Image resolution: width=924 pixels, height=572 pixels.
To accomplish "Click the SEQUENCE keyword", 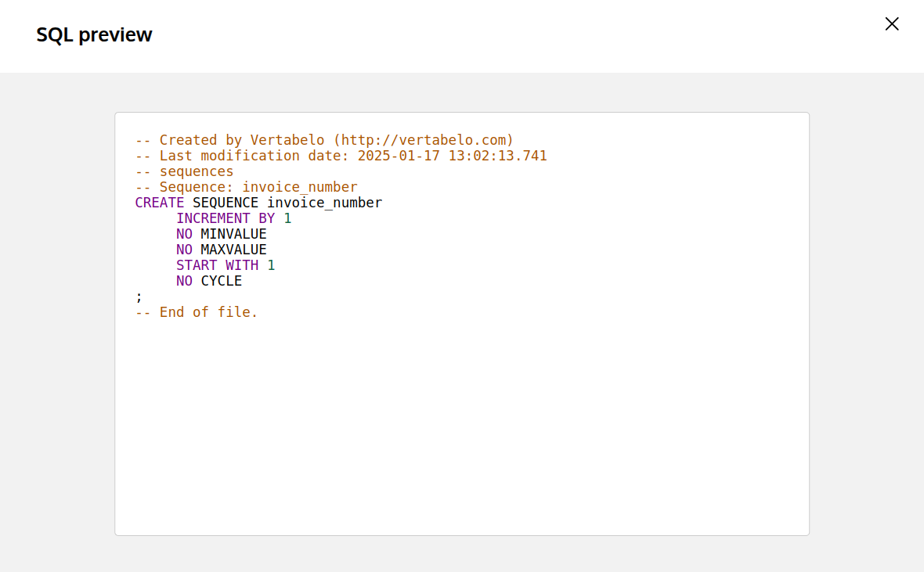I will pyautogui.click(x=225, y=203).
